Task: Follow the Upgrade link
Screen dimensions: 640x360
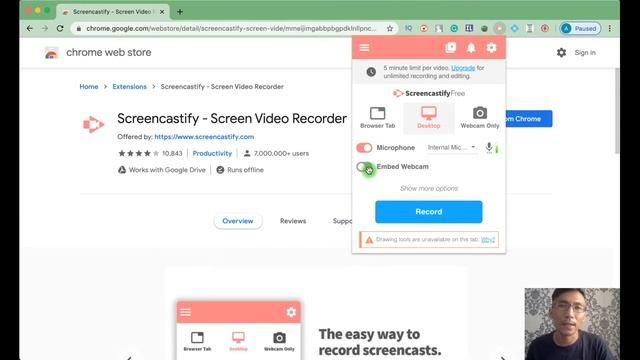Action: coord(463,68)
